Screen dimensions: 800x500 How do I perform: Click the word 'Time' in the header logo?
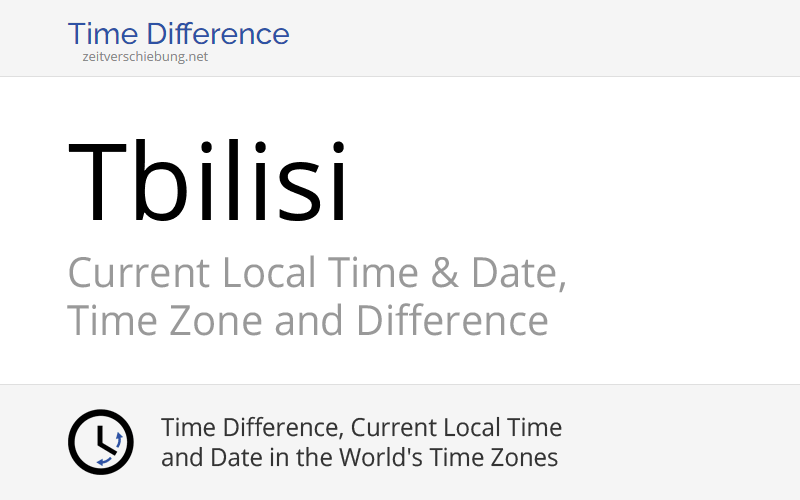pos(100,34)
